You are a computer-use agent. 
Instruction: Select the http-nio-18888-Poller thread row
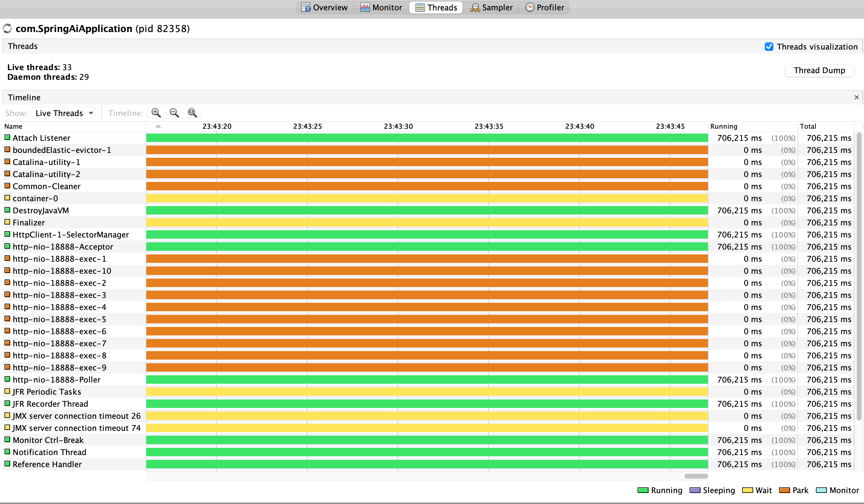(57, 380)
